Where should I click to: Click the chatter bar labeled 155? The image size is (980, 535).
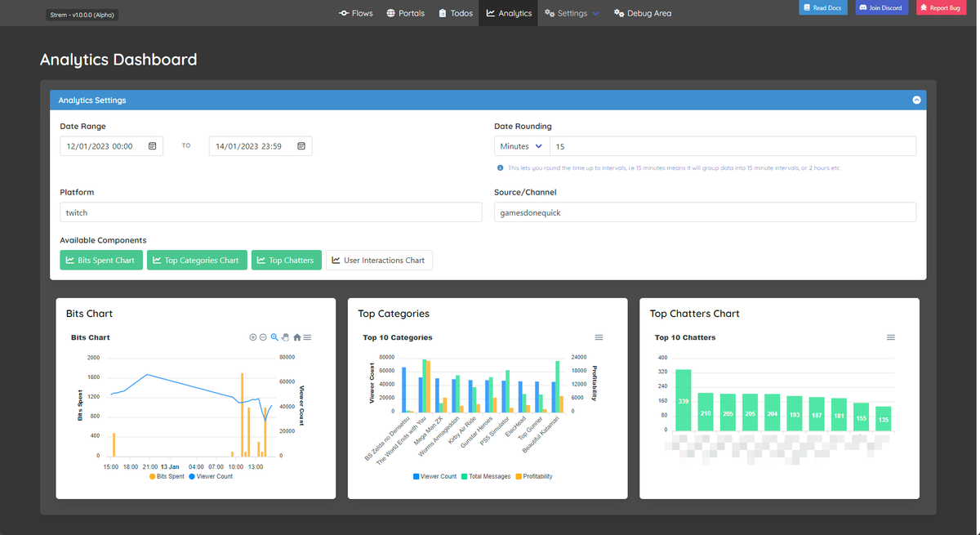[x=861, y=417]
